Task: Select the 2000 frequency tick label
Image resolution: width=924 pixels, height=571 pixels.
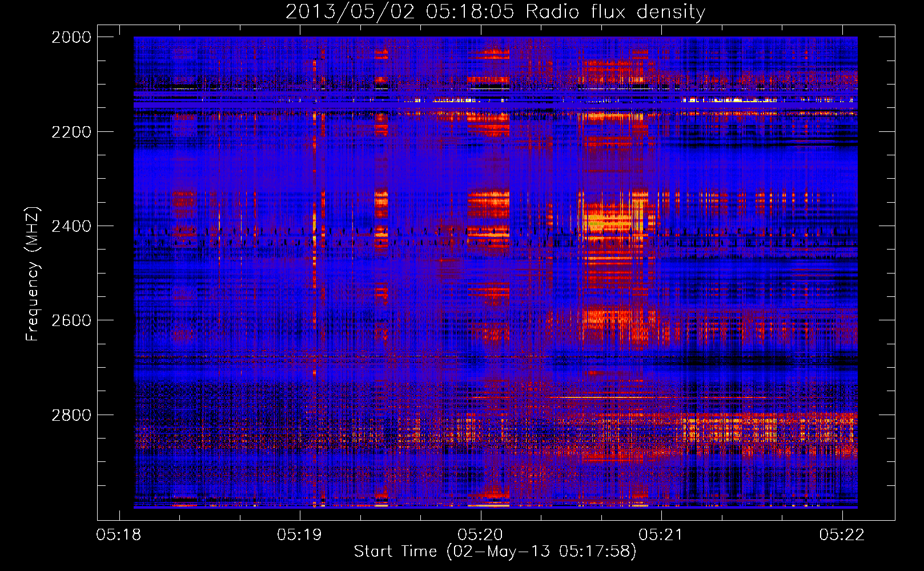Action: (71, 37)
